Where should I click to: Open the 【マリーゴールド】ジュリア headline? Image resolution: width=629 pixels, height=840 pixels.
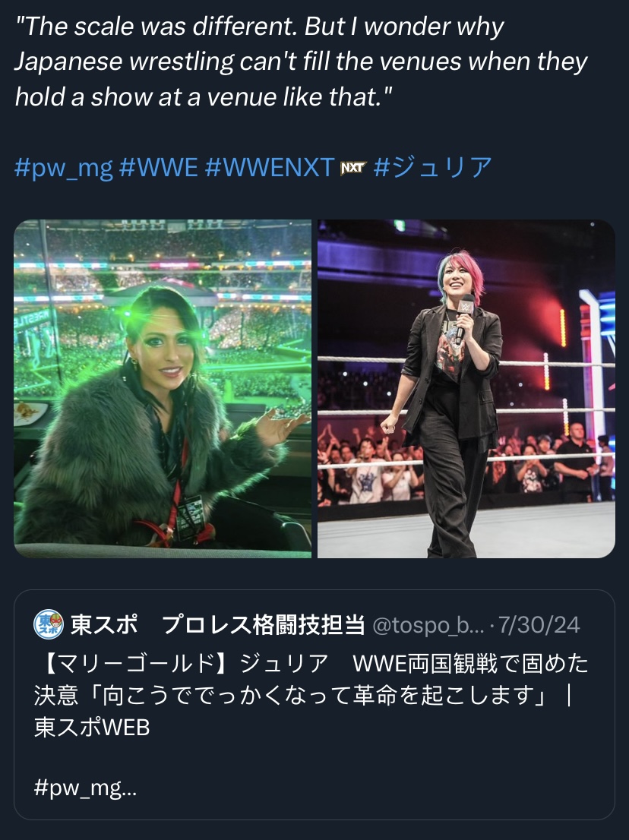coord(181,663)
